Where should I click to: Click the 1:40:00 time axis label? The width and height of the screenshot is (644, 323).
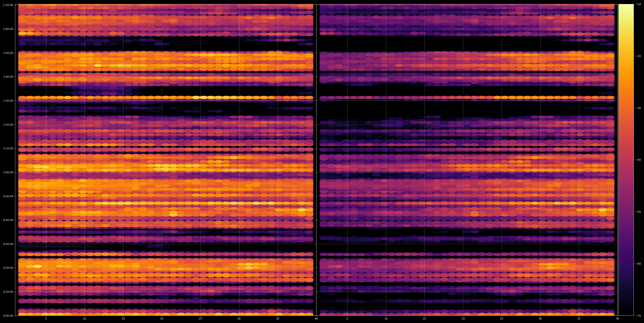pyautogui.click(x=8, y=77)
